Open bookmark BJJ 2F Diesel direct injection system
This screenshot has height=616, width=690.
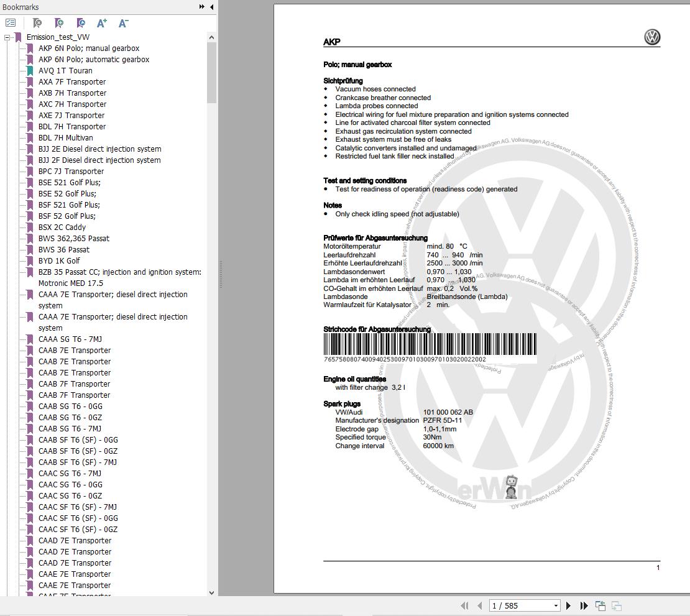click(x=99, y=160)
